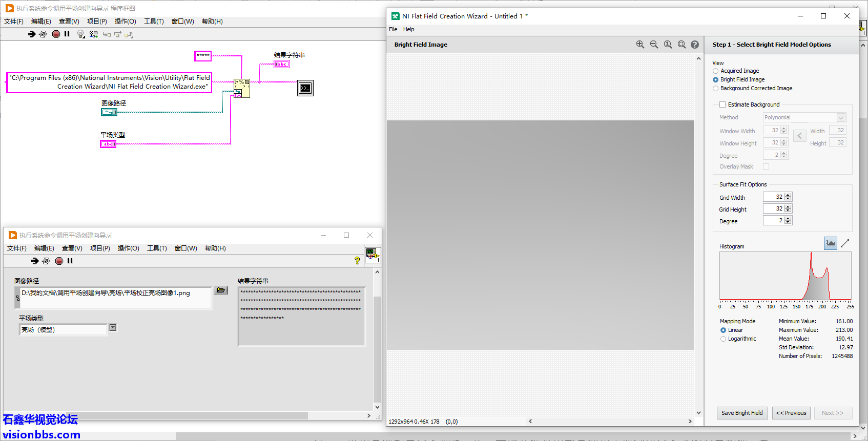Click the 图像路径 file path input field
The height and width of the screenshot is (441, 868).
pos(115,298)
